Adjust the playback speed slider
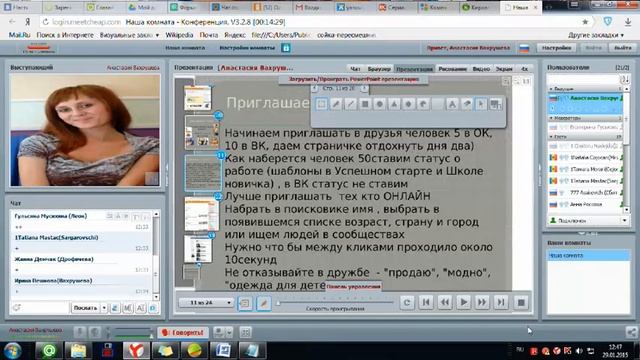 click(335, 302)
